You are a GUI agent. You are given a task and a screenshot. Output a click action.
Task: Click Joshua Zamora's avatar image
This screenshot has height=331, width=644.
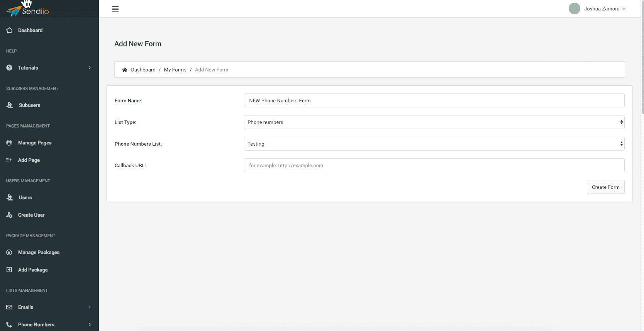coord(575,8)
